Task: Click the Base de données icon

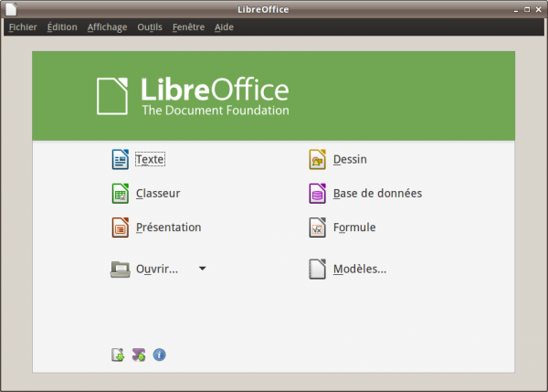Action: [x=317, y=194]
